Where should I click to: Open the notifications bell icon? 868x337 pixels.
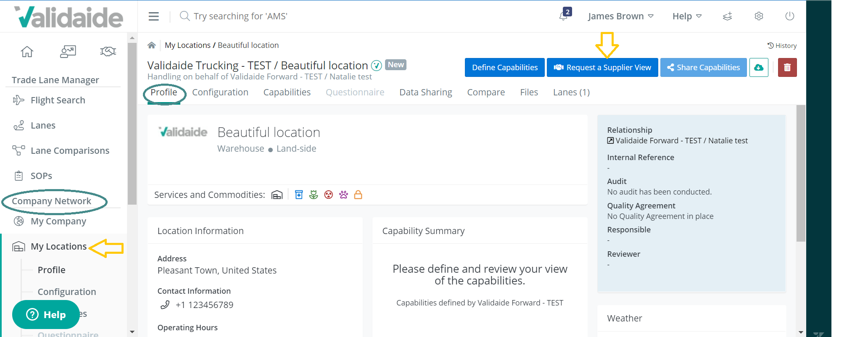pos(563,16)
